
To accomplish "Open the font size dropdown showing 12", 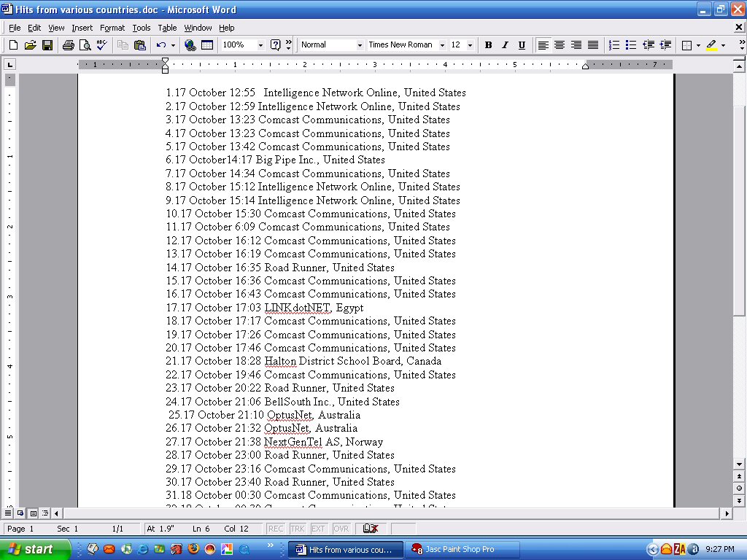I will pos(471,45).
